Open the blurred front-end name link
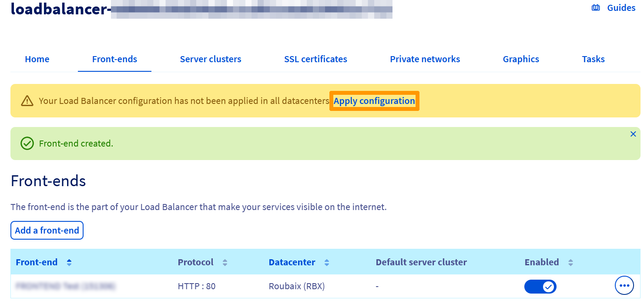 (65, 286)
